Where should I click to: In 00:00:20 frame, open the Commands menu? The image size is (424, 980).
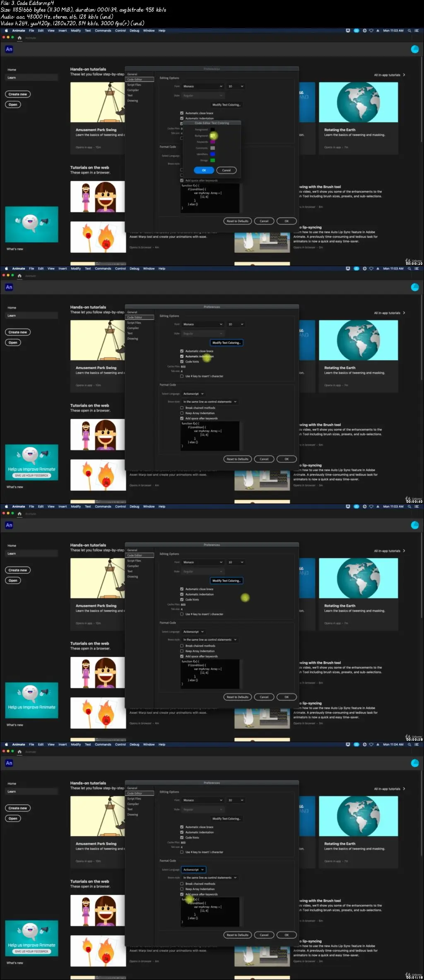pos(103,31)
